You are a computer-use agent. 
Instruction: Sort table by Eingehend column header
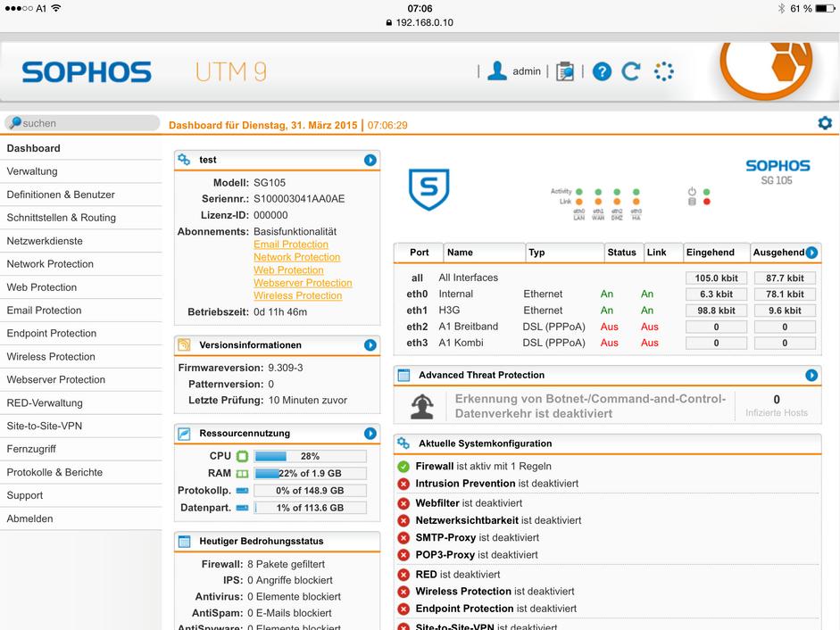tap(716, 253)
